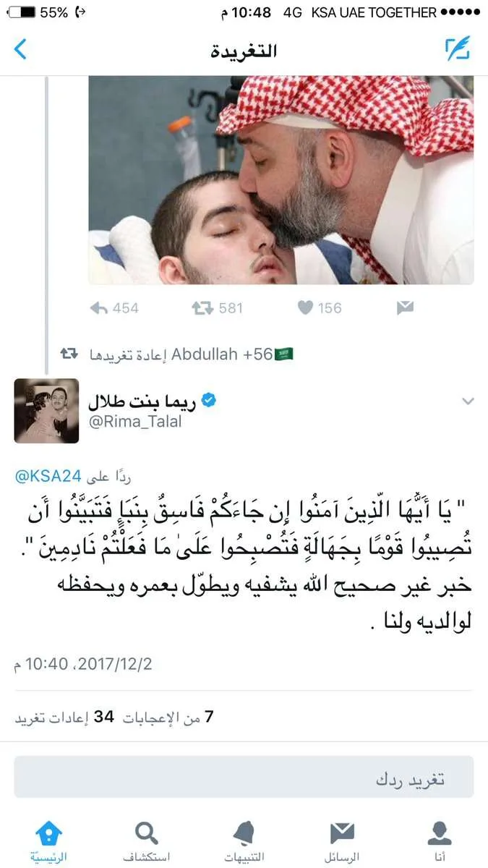Image resolution: width=488 pixels, height=868 pixels.
Task: Tap the reply field تغريد ردك
Action: pos(244,778)
